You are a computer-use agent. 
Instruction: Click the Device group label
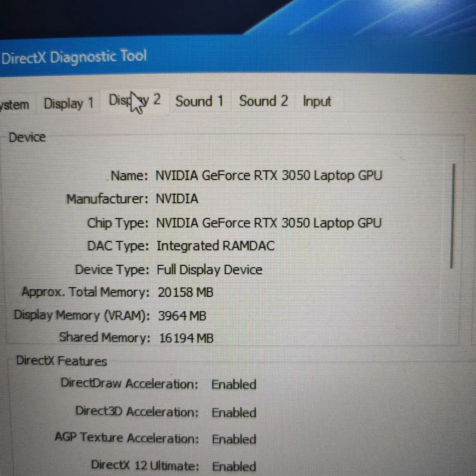coord(27,137)
